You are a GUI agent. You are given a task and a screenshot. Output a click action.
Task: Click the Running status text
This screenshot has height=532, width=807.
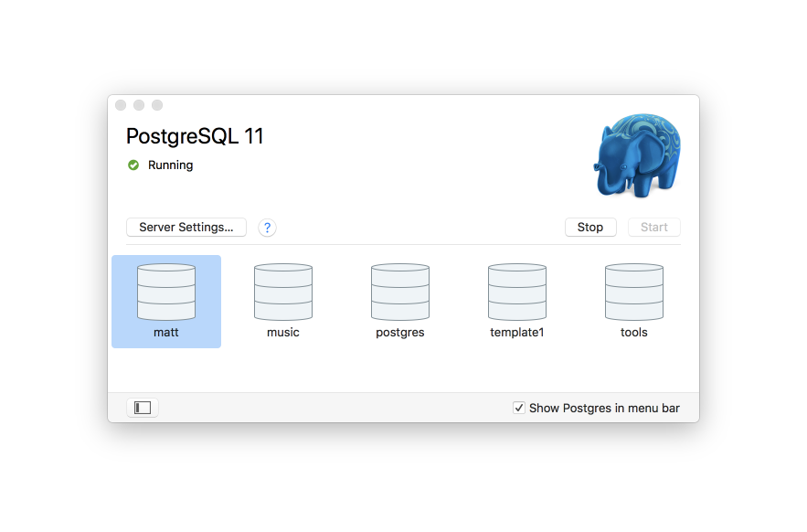[x=169, y=165]
